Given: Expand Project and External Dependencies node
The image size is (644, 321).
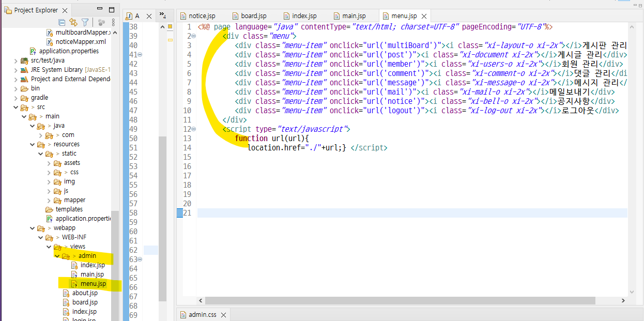Looking at the screenshot, I should (x=16, y=79).
